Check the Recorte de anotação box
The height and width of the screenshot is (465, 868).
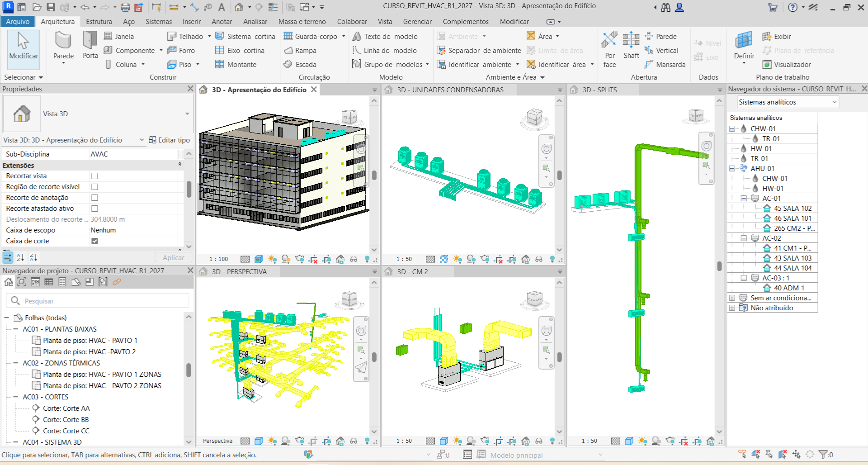point(94,198)
